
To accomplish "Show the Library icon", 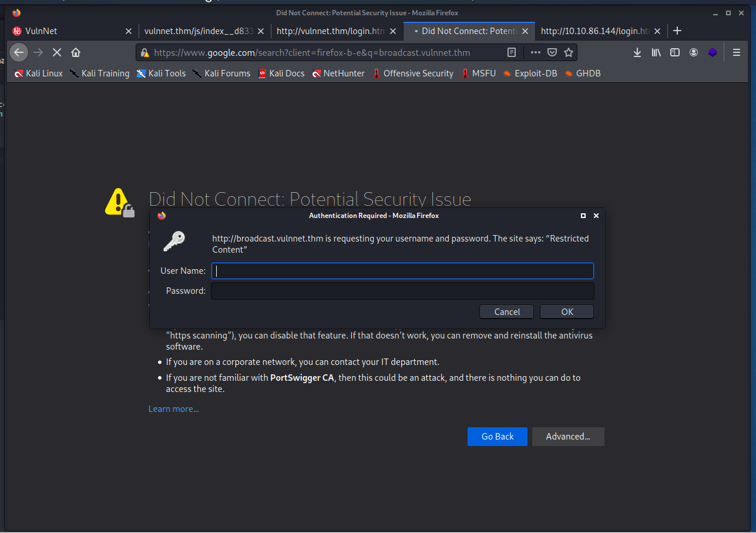I will [x=656, y=52].
